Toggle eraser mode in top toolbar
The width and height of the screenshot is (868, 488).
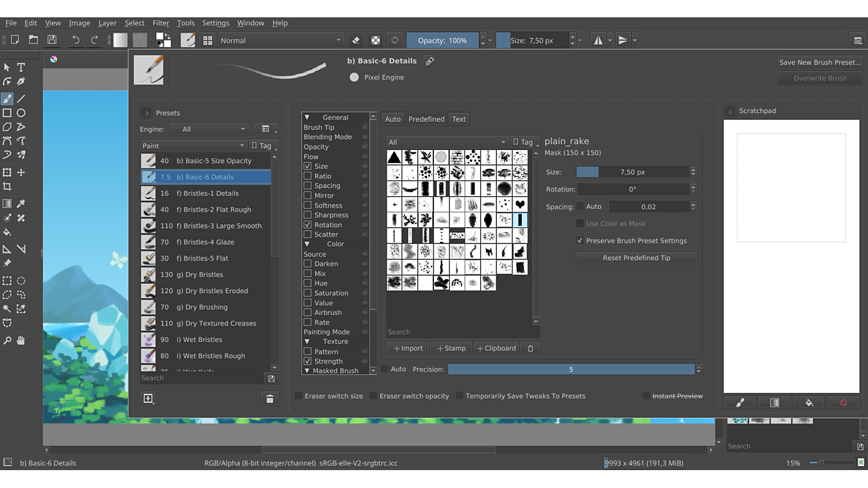pyautogui.click(x=356, y=40)
